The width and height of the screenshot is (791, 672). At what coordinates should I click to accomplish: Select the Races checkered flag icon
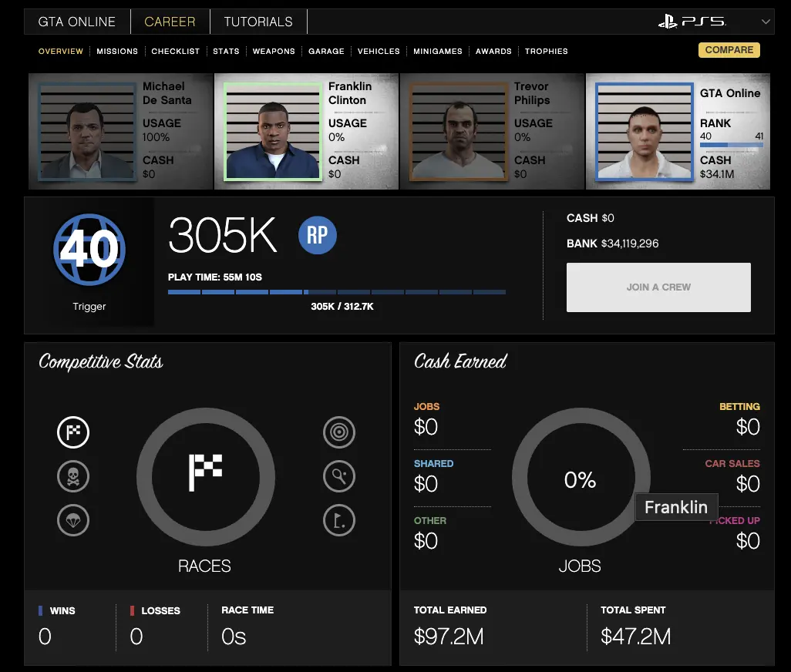click(73, 432)
